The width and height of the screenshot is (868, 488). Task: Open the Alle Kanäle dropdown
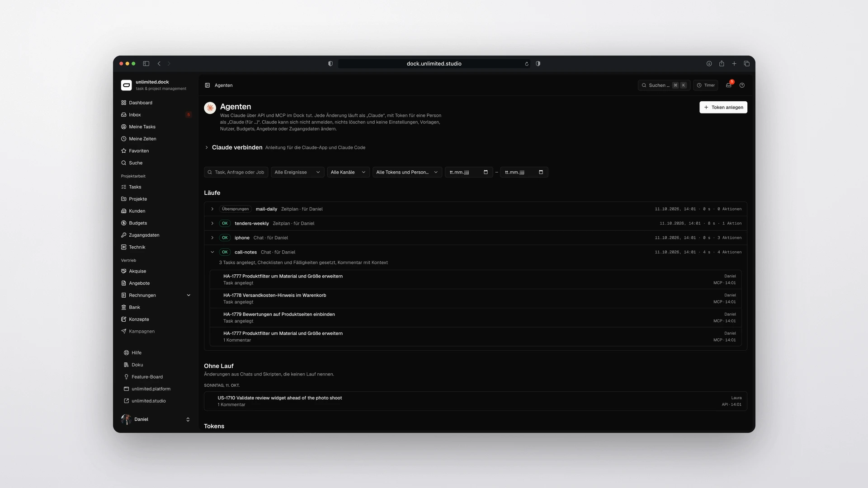348,172
